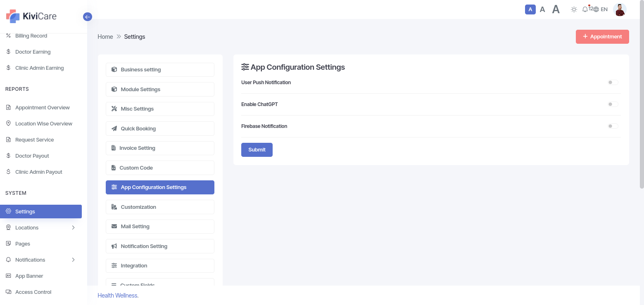Click the Billing Record percent icon
Image resolution: width=644 pixels, height=305 pixels.
click(x=8, y=36)
